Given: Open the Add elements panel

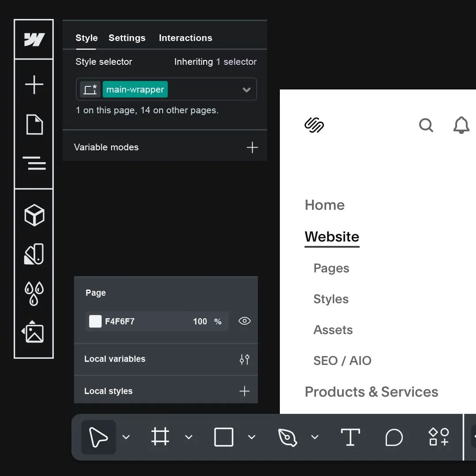Looking at the screenshot, I should coord(34,85).
